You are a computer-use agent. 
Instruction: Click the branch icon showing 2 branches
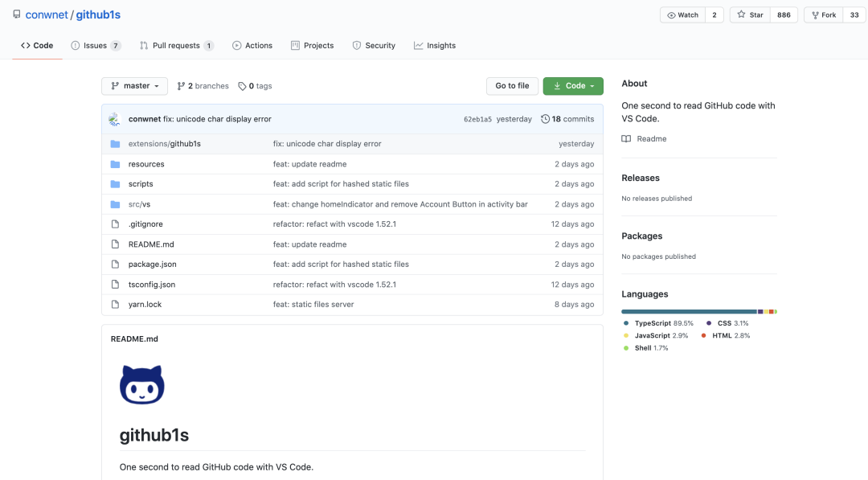pyautogui.click(x=182, y=85)
